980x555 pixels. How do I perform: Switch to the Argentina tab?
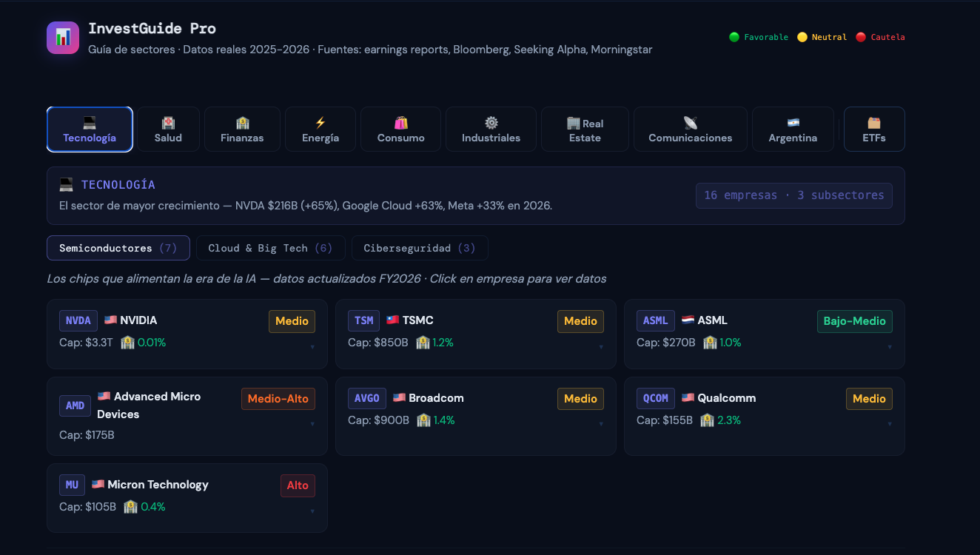point(793,129)
